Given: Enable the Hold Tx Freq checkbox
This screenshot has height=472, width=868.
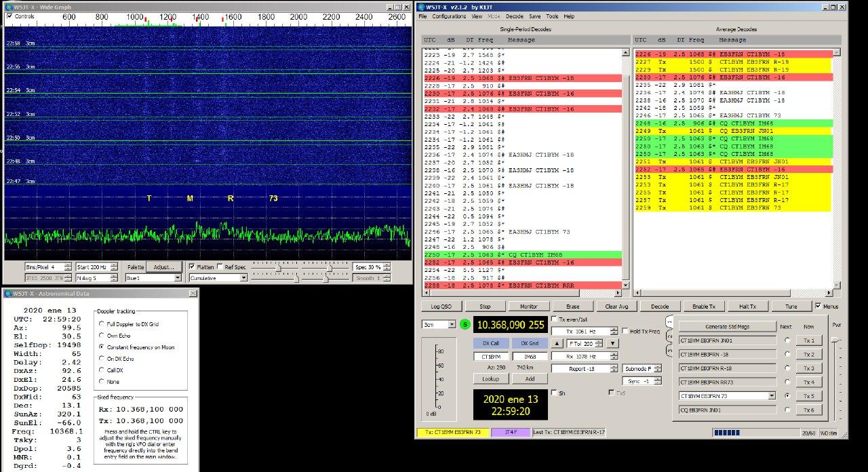Looking at the screenshot, I should 625,331.
